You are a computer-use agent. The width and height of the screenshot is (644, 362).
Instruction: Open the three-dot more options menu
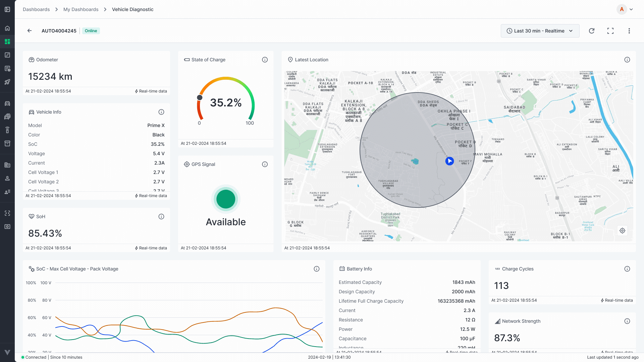pos(629,31)
